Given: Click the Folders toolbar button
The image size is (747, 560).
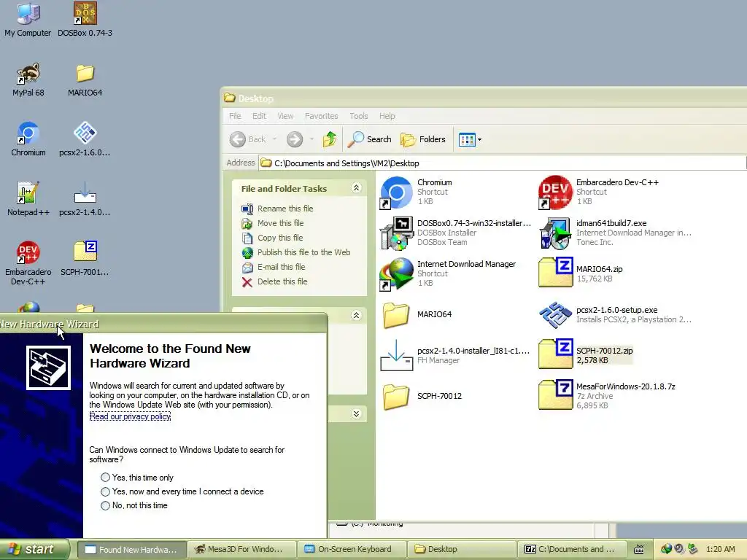Looking at the screenshot, I should pyautogui.click(x=423, y=139).
